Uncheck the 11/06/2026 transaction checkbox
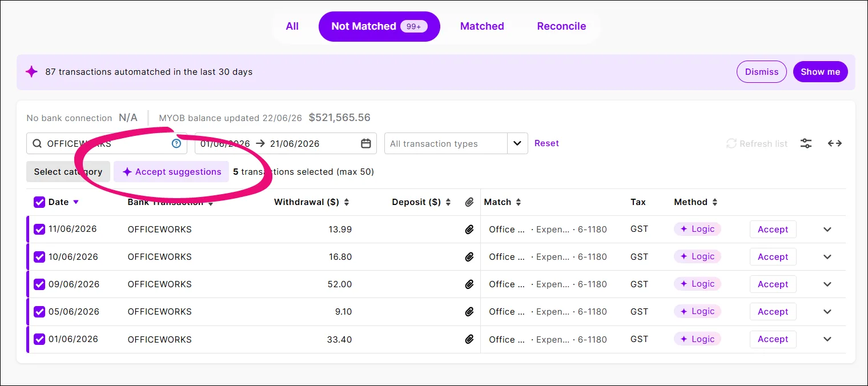This screenshot has width=868, height=386. (39, 229)
